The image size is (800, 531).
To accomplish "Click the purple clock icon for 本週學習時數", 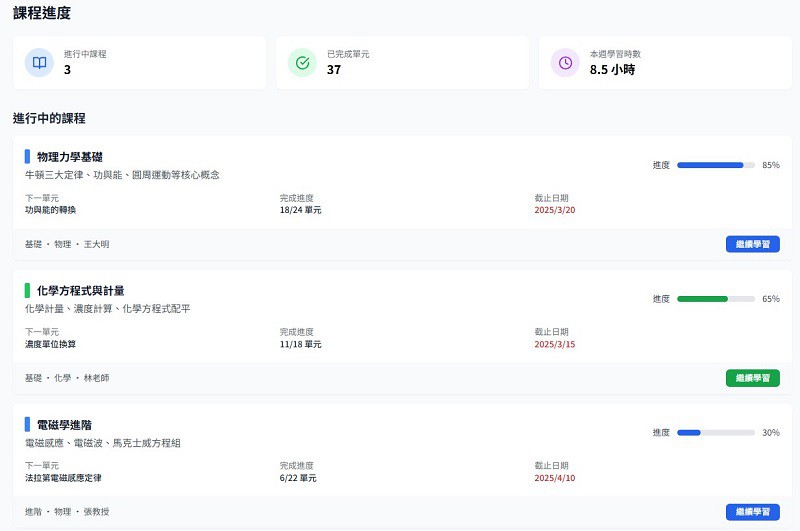I will click(x=565, y=63).
